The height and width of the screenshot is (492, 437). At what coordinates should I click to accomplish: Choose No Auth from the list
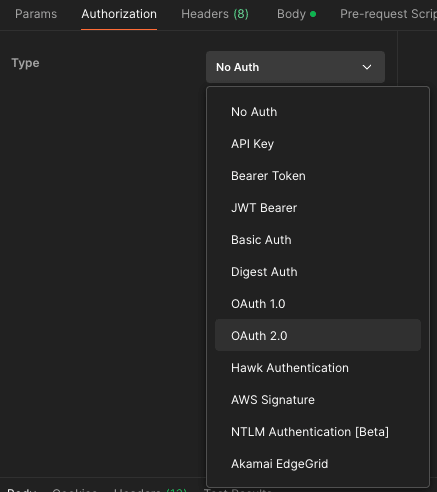point(318,112)
